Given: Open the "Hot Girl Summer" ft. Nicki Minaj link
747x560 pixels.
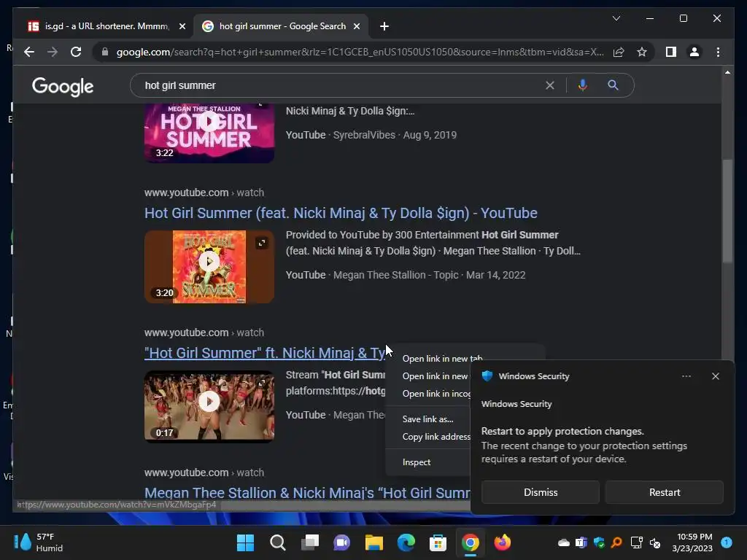Looking at the screenshot, I should (x=265, y=353).
